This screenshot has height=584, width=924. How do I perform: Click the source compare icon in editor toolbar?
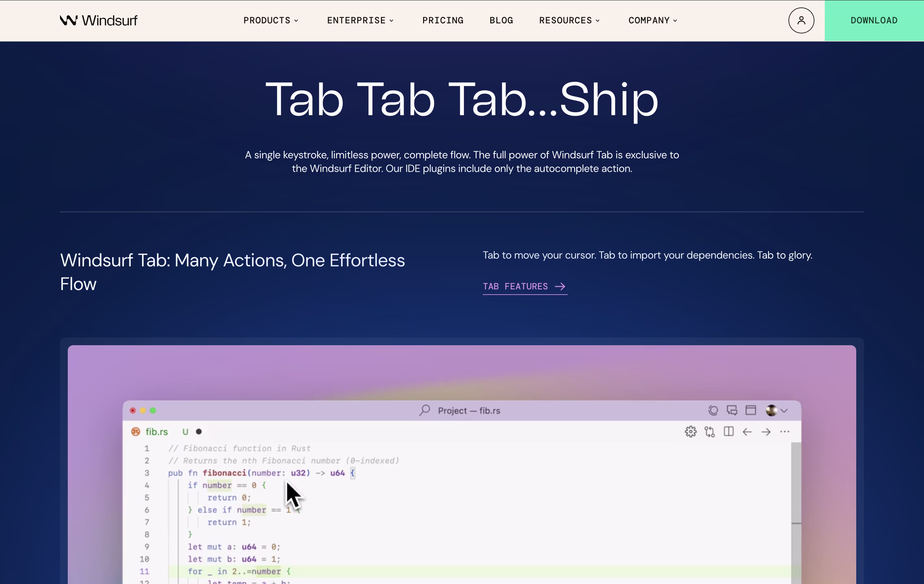(x=709, y=432)
